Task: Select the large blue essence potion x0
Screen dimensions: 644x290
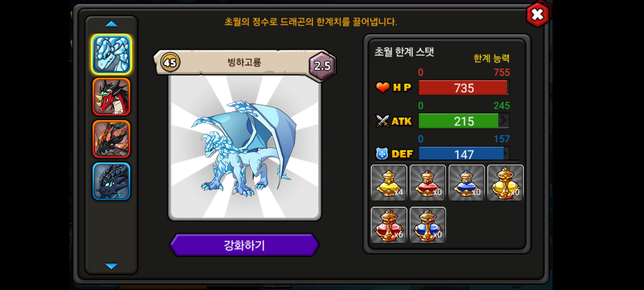Action: pyautogui.click(x=428, y=225)
